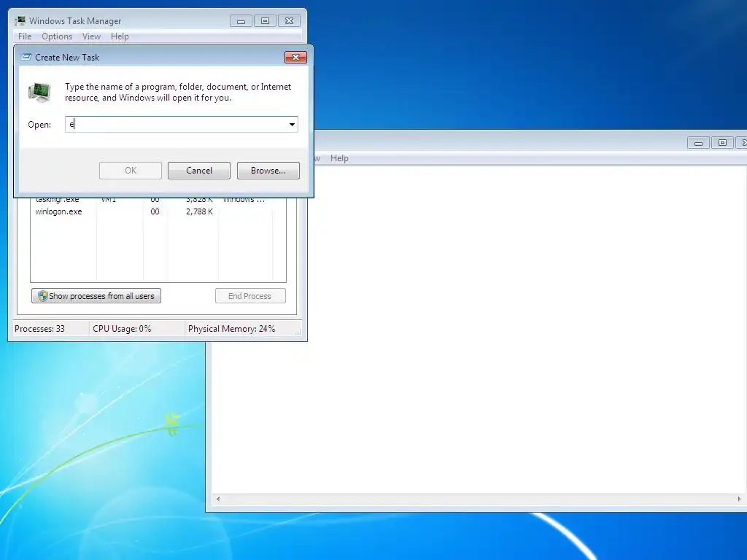The image size is (747, 560).
Task: Open the Help menu in Task Manager
Action: (x=120, y=36)
